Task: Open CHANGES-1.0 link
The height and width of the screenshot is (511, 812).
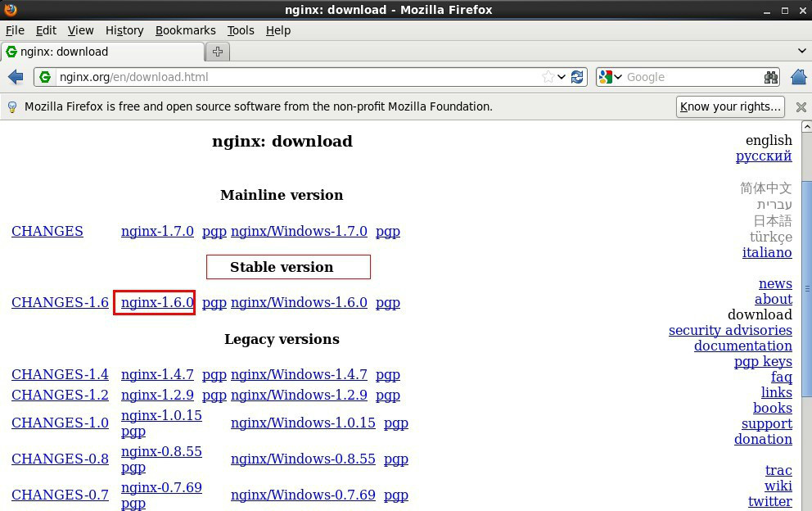Action: click(x=60, y=423)
